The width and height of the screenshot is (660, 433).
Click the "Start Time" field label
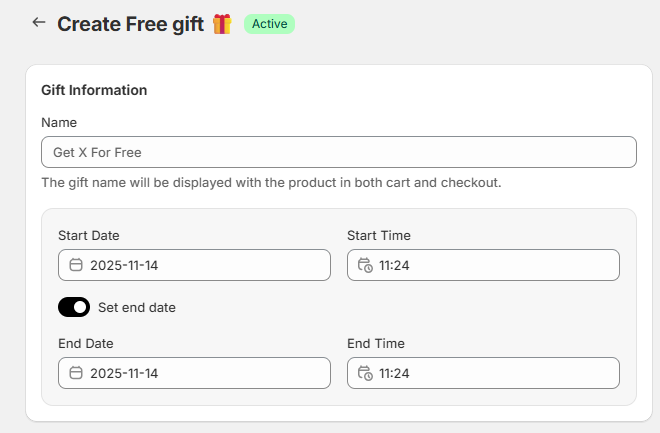[379, 235]
